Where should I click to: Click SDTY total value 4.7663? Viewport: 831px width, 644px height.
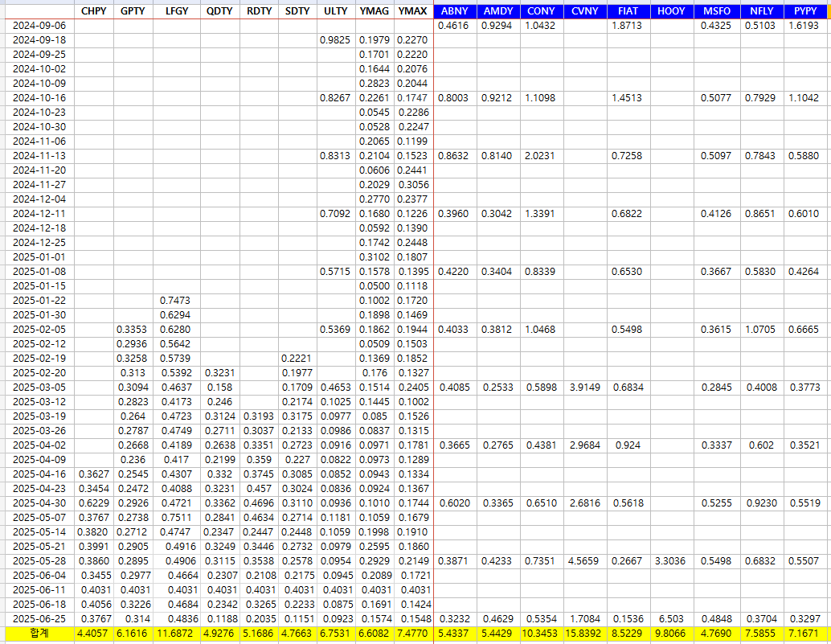297,634
